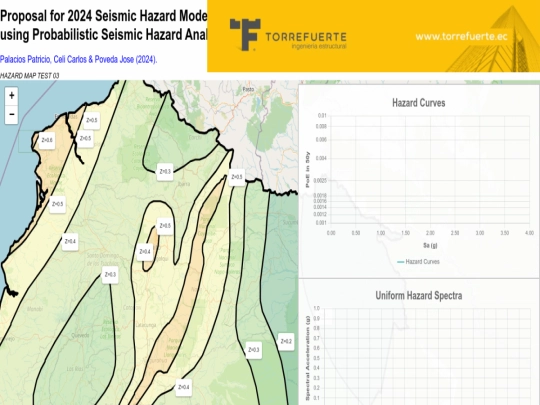
Task: Click the Quevedo city label on the map
Action: click(x=80, y=335)
